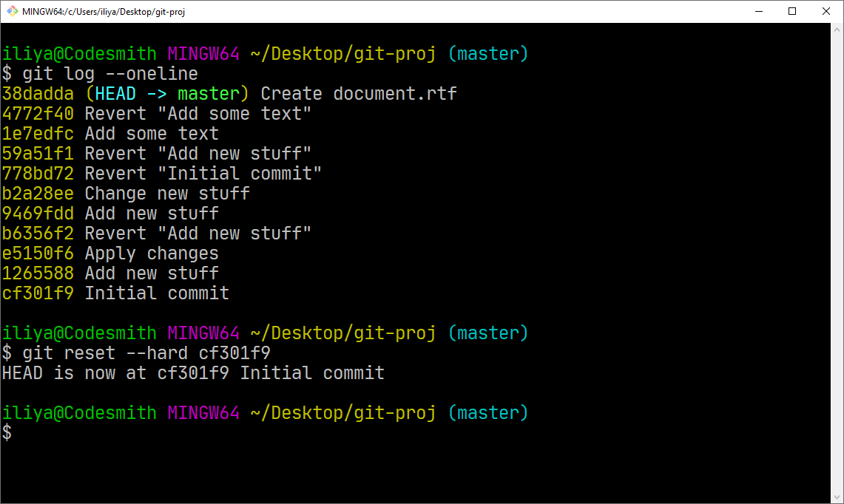Click 'Add new stuff' message of commit 9469fdd
Viewport: 844px width, 504px height.
click(152, 214)
